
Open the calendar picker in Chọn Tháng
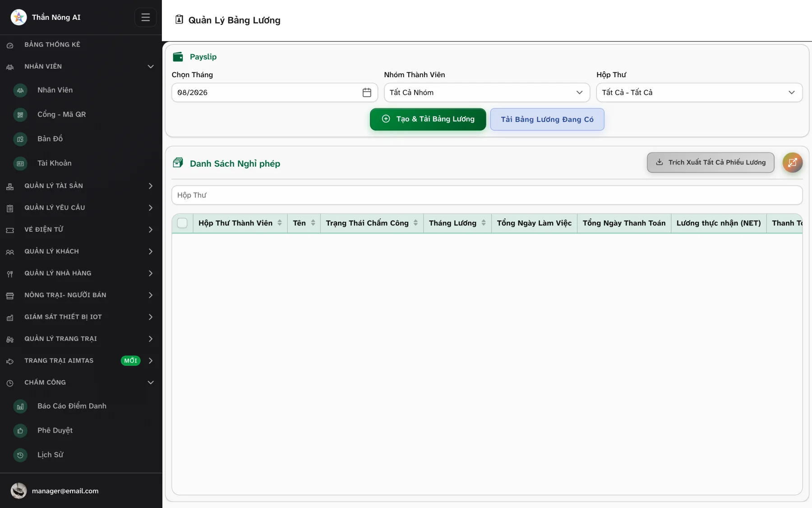[x=367, y=92]
